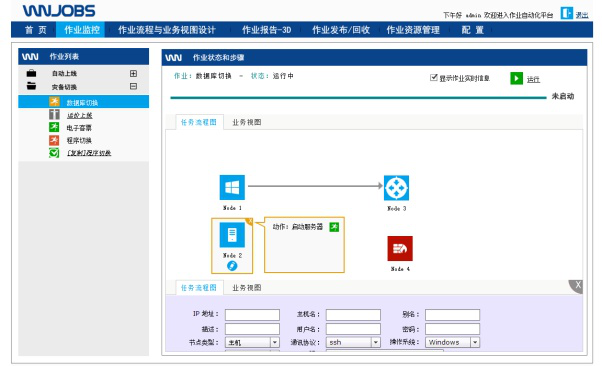The height and width of the screenshot is (366, 602).
Task: Click the 密码 input field
Action: tap(452, 329)
